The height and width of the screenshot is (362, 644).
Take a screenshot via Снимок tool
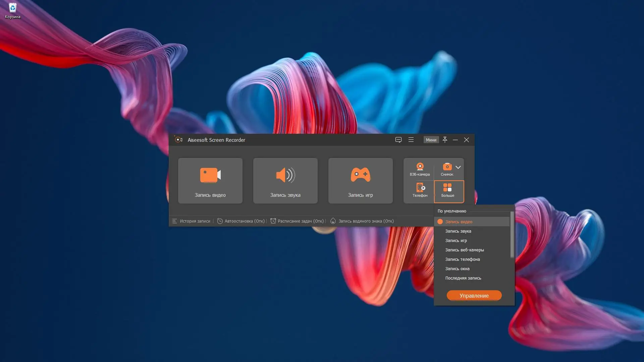click(447, 170)
